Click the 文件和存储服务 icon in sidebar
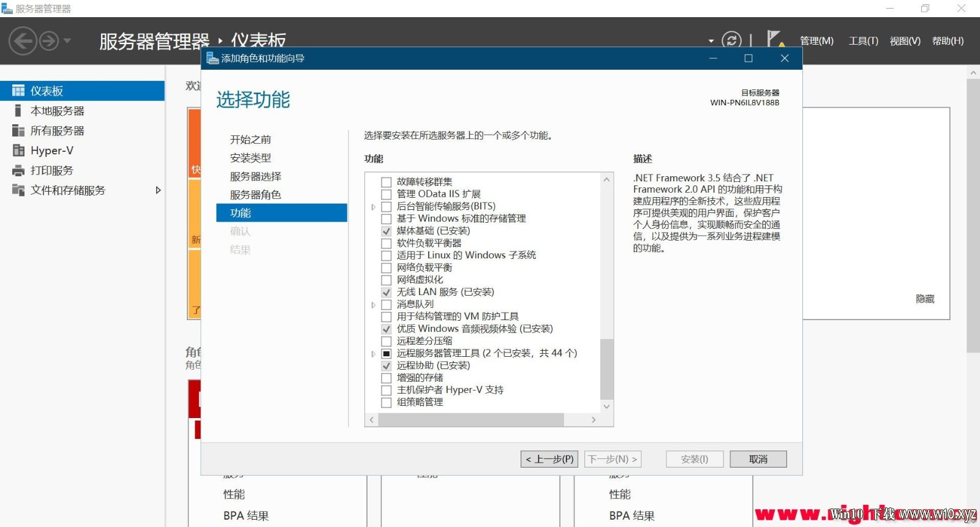 (18, 190)
